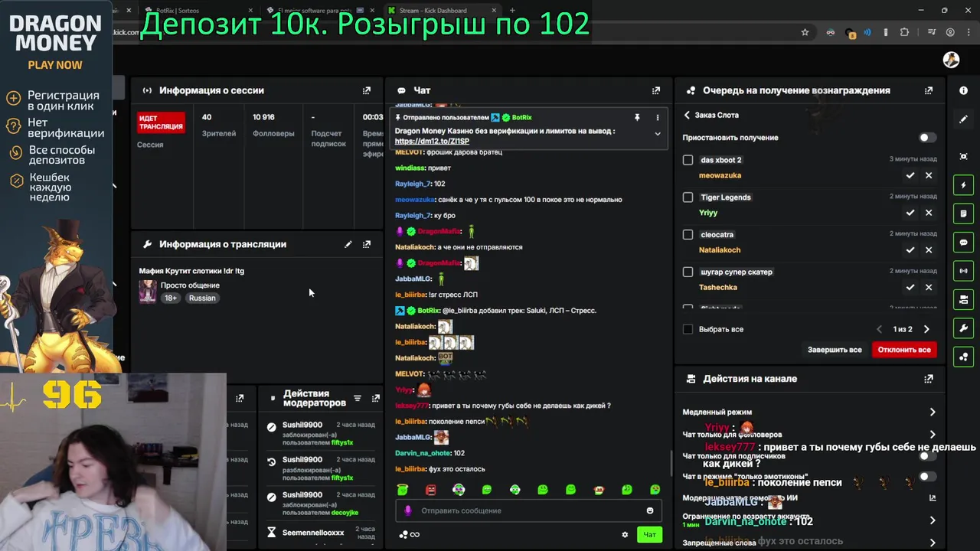Approve das xboot 2 reward with checkmark
Image resolution: width=980 pixels, height=551 pixels.
910,175
